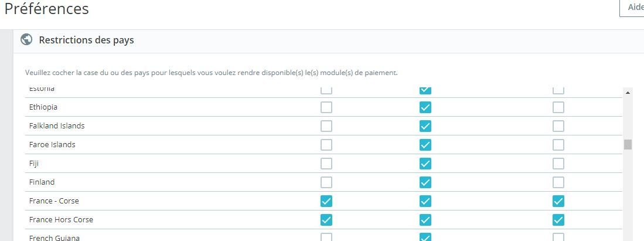Check Falkland Islands' last column checkbox
Screen dimensions: 644x241
tap(558, 126)
